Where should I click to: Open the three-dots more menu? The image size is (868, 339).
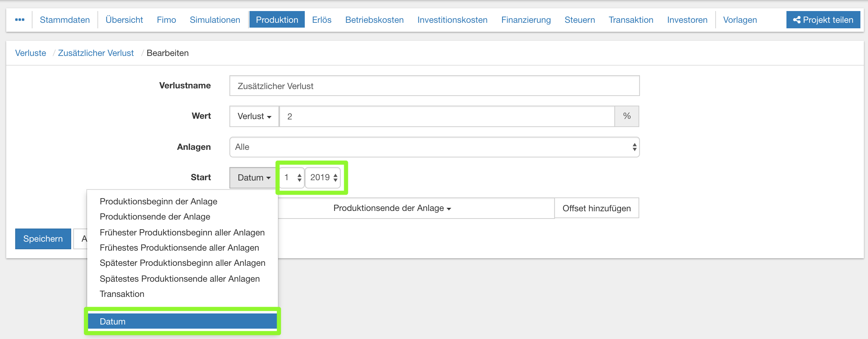(20, 20)
